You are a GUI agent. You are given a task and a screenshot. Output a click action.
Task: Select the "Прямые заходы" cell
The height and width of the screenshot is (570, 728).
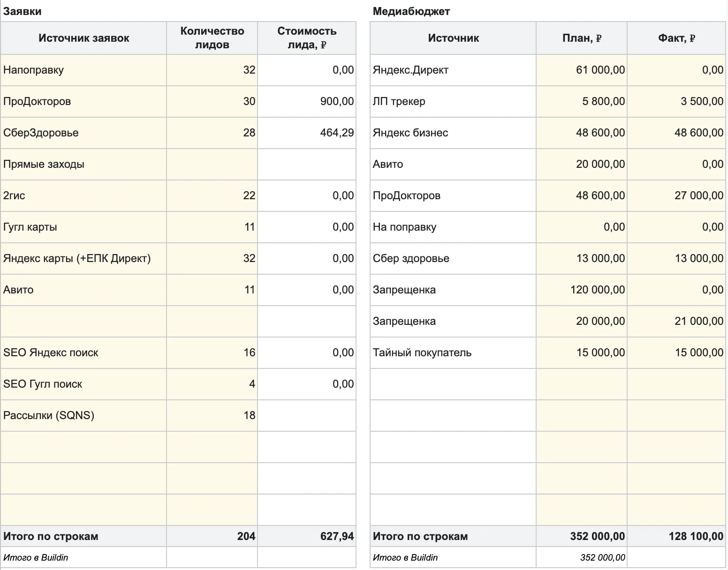83,165
